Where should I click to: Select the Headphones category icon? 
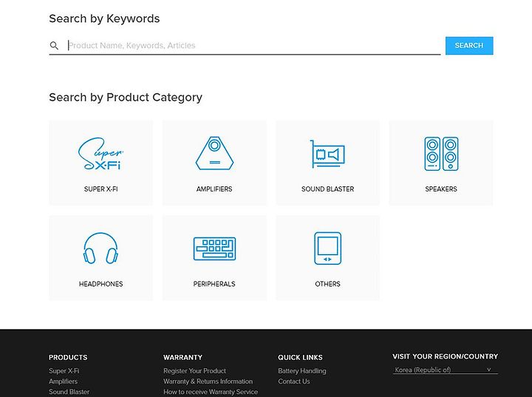coord(100,248)
